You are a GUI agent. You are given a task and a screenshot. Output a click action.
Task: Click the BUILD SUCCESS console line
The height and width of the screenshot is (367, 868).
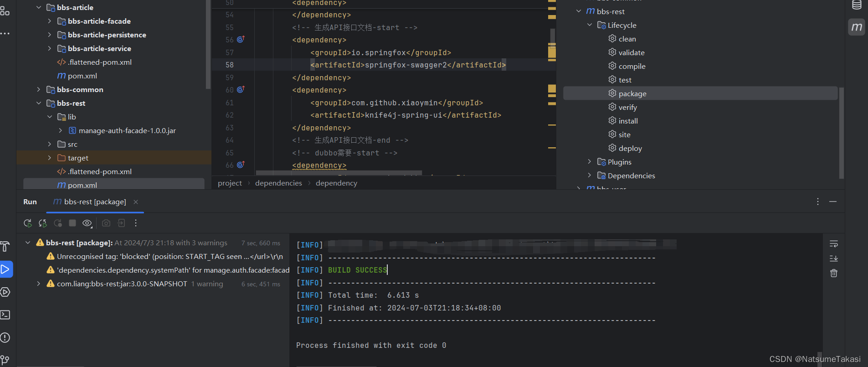tap(357, 270)
